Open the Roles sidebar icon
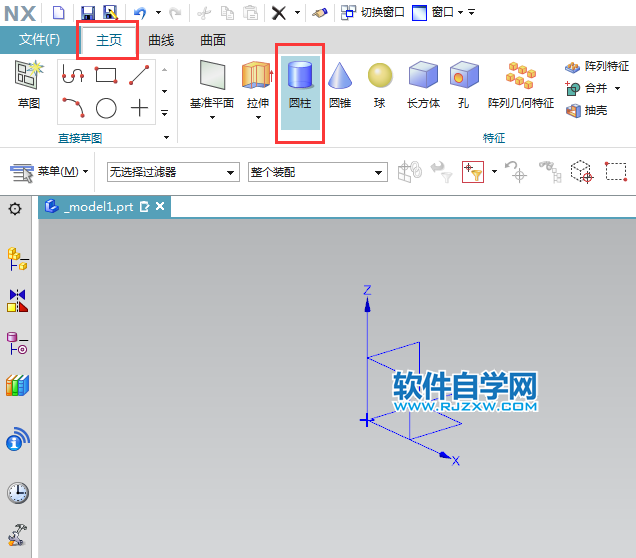Screen dimensions: 636x558 [17, 534]
